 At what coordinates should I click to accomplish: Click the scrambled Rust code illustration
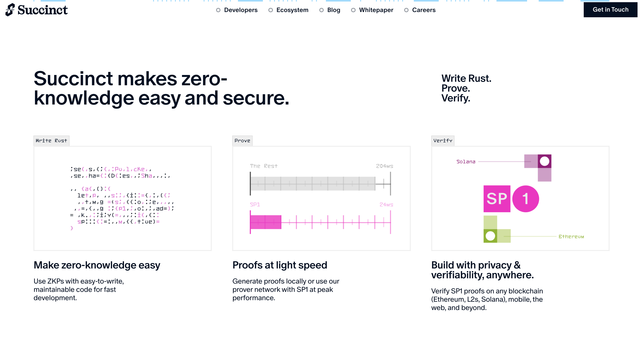(x=122, y=199)
